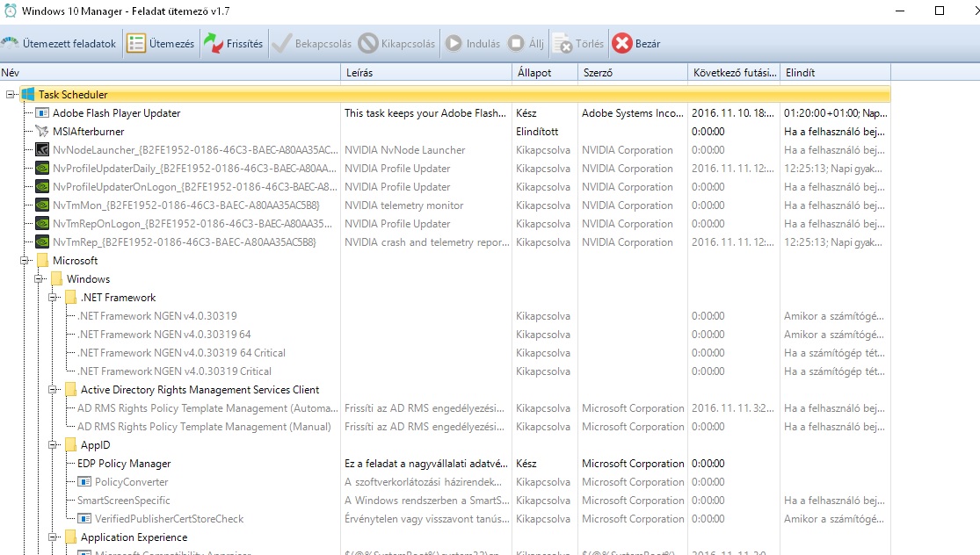
Task: Select the NvTmMon task row
Action: click(x=185, y=205)
